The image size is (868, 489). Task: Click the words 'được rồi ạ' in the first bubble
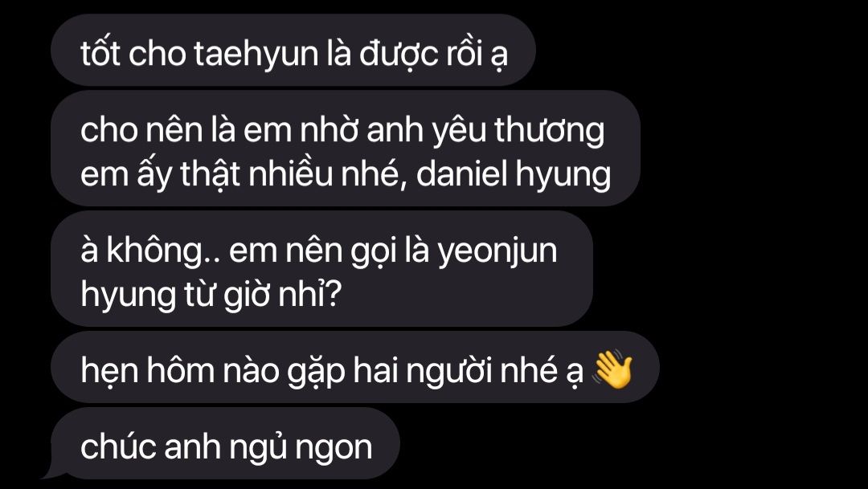433,55
